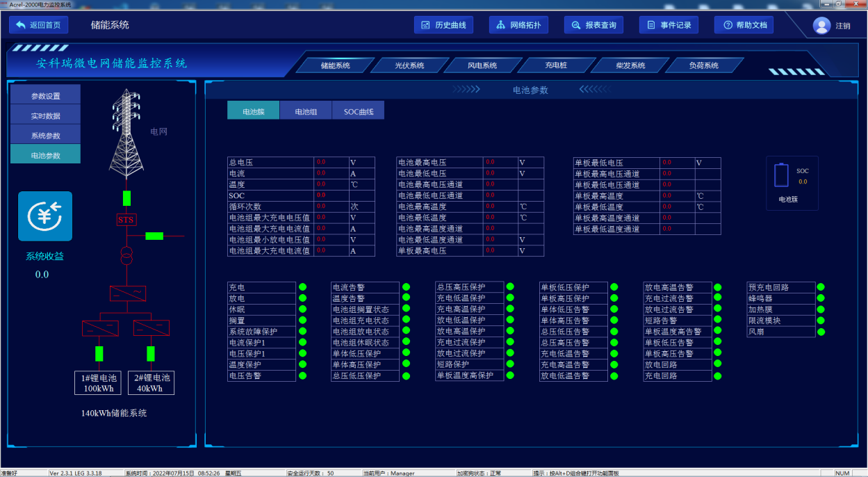Switch to the 光伏系统 tab
The width and height of the screenshot is (868, 477).
(409, 65)
